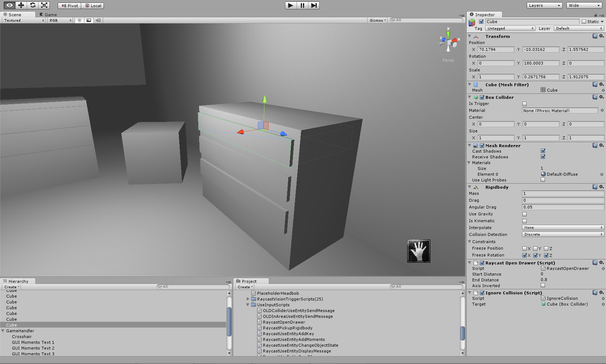Open the Tag Untagged dropdown
The height and width of the screenshot is (364, 606).
click(510, 28)
